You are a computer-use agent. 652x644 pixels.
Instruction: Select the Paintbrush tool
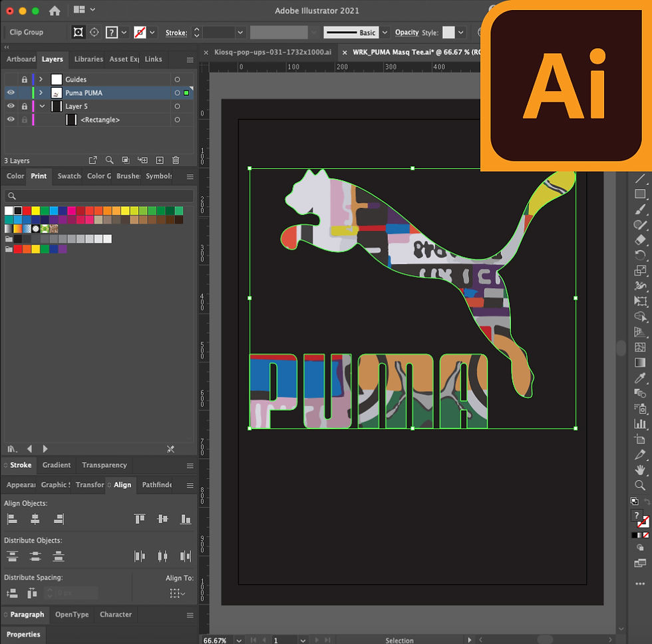click(640, 210)
